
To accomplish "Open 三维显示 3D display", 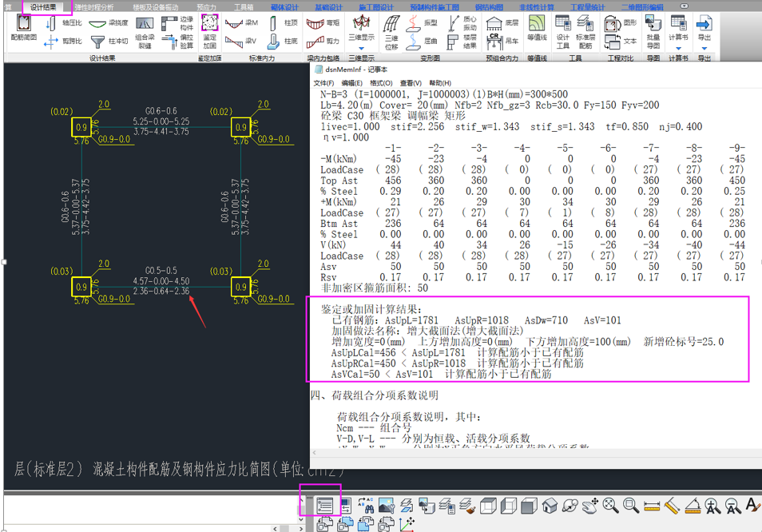I will tap(361, 28).
